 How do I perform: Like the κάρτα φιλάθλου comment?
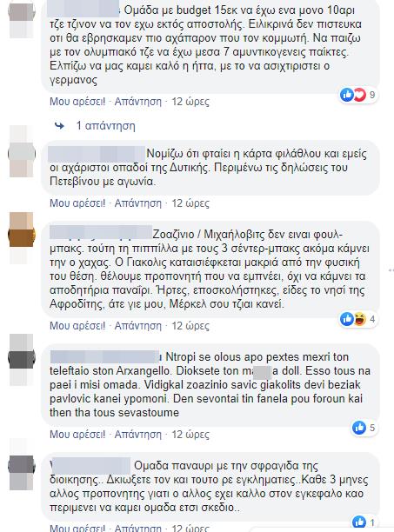pyautogui.click(x=77, y=203)
